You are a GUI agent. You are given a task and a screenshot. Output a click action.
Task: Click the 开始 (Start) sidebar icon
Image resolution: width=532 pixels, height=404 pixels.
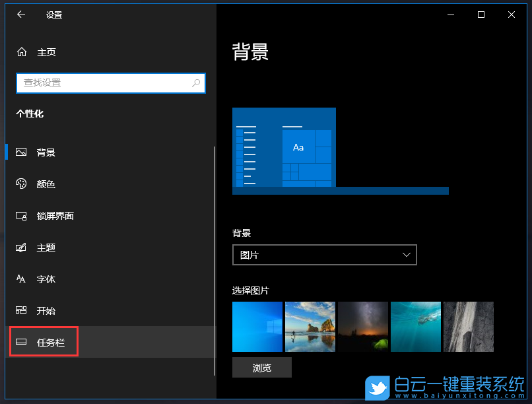coord(21,310)
